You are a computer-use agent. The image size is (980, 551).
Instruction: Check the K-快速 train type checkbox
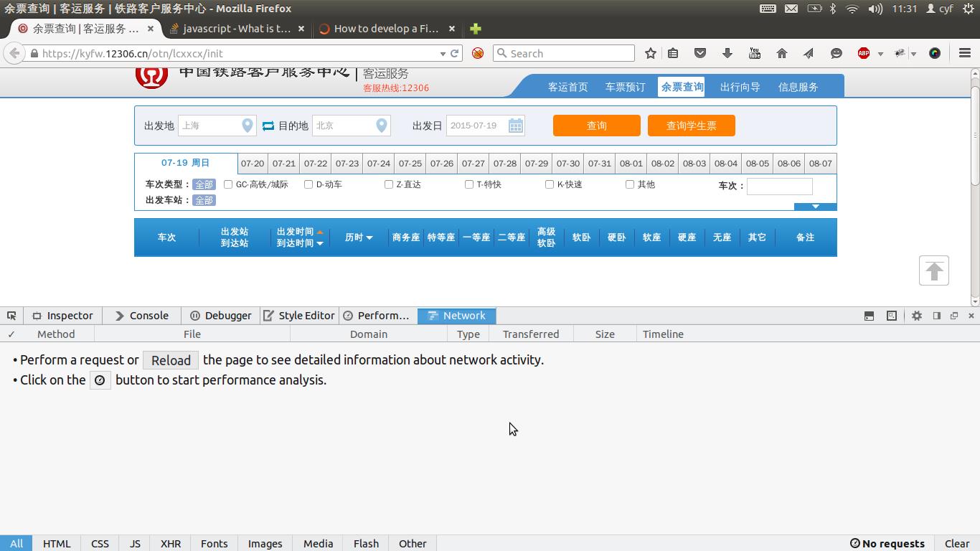point(550,184)
